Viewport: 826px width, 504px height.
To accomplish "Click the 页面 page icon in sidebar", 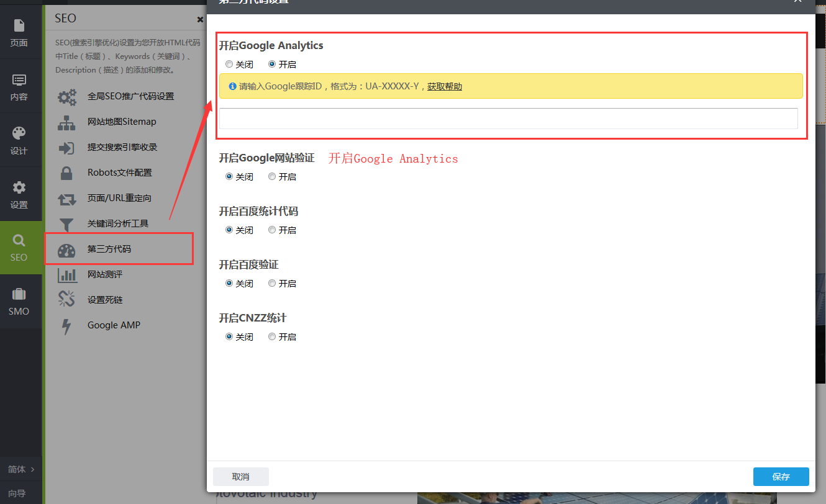I will point(19,25).
